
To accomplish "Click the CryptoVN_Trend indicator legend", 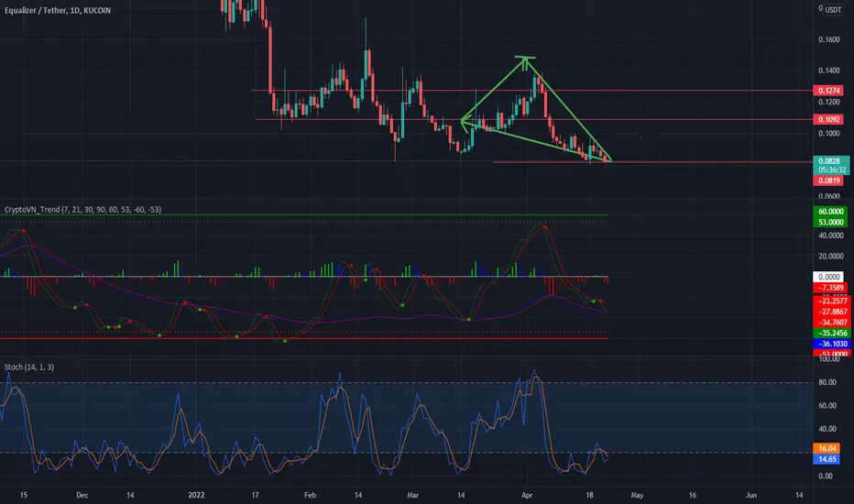I will [82, 210].
